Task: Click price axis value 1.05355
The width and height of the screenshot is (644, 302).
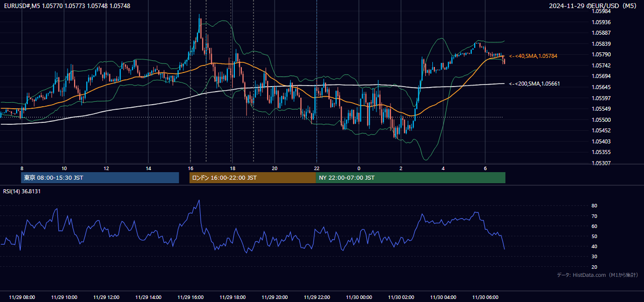Action: tap(601, 152)
